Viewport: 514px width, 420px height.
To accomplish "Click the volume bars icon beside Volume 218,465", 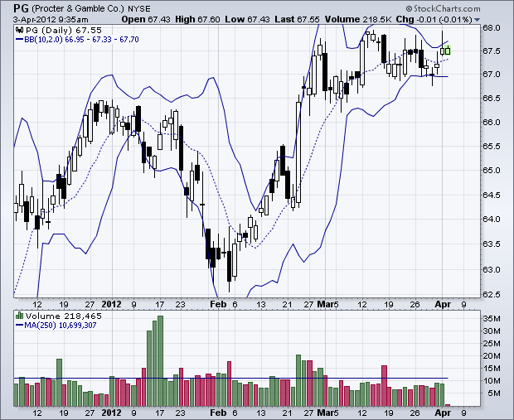I will pos(20,316).
